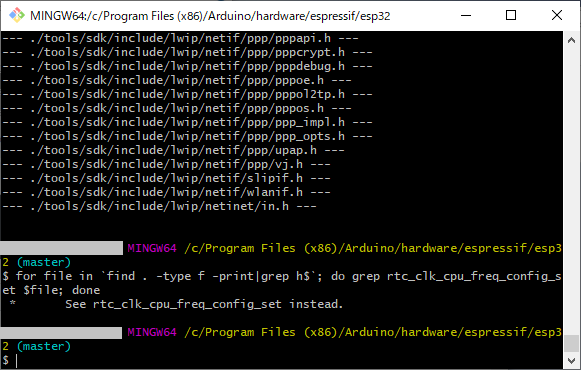Click the line ending with pppoe.h
The width and height of the screenshot is (581, 370).
tap(177, 80)
